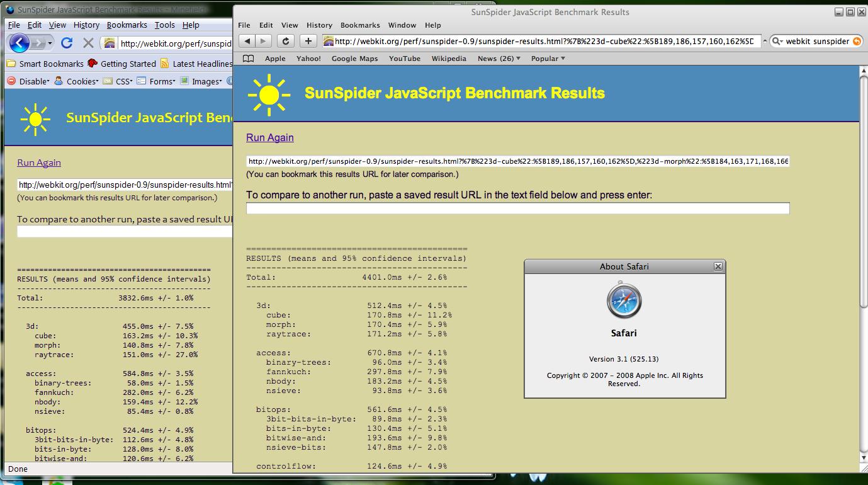This screenshot has width=868, height=485.
Task: Go forward in the Firefox window
Action: coord(38,43)
